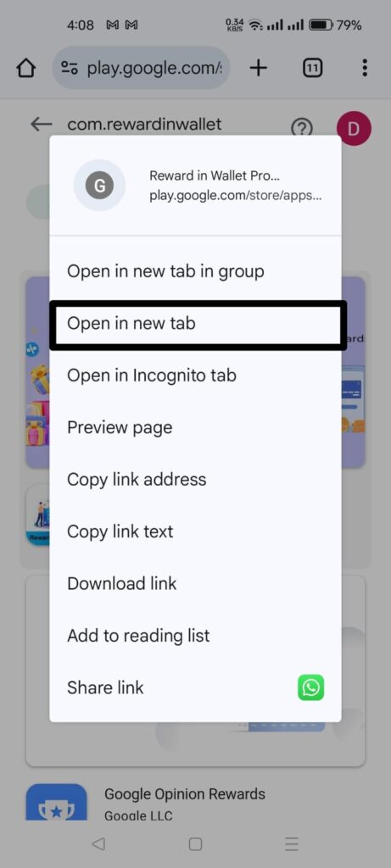Open the D account avatar

[x=354, y=129]
